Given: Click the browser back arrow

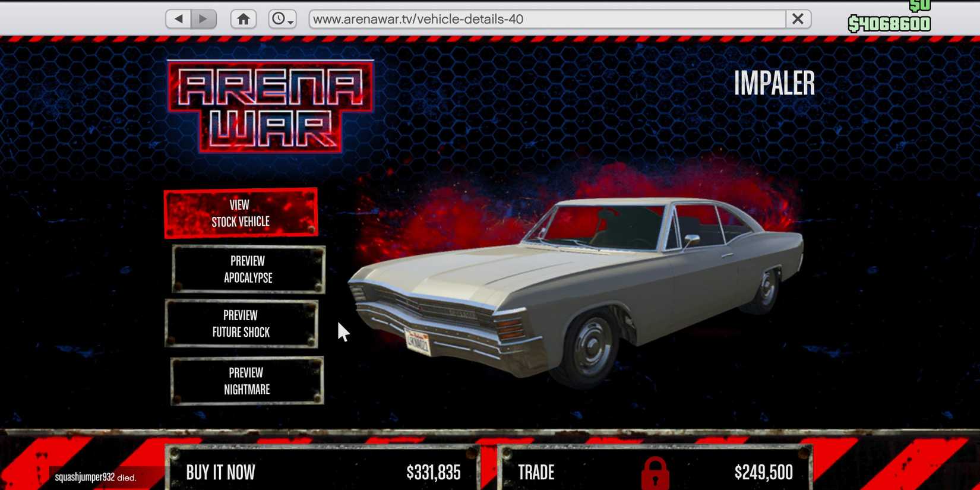Looking at the screenshot, I should [178, 19].
